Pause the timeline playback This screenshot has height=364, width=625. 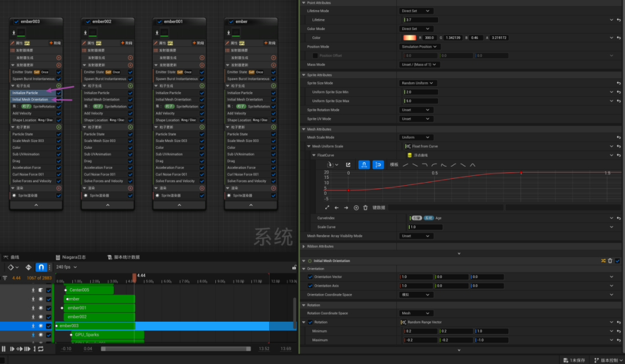[3, 349]
